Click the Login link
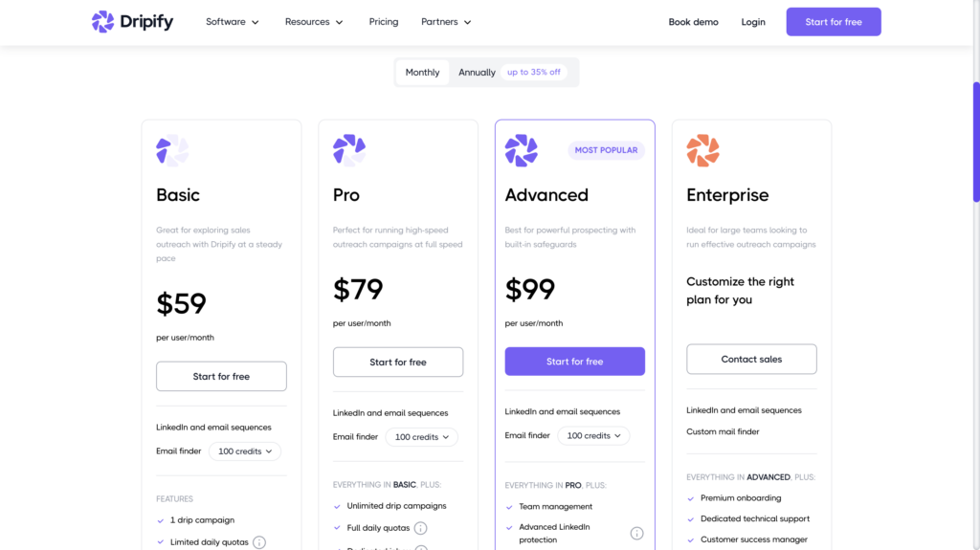Viewport: 980px width, 550px height. click(753, 22)
